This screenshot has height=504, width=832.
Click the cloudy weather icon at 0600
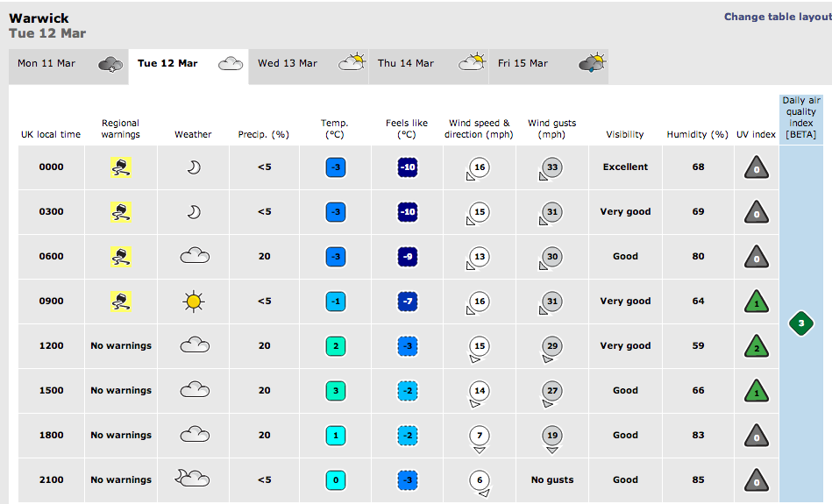195,256
